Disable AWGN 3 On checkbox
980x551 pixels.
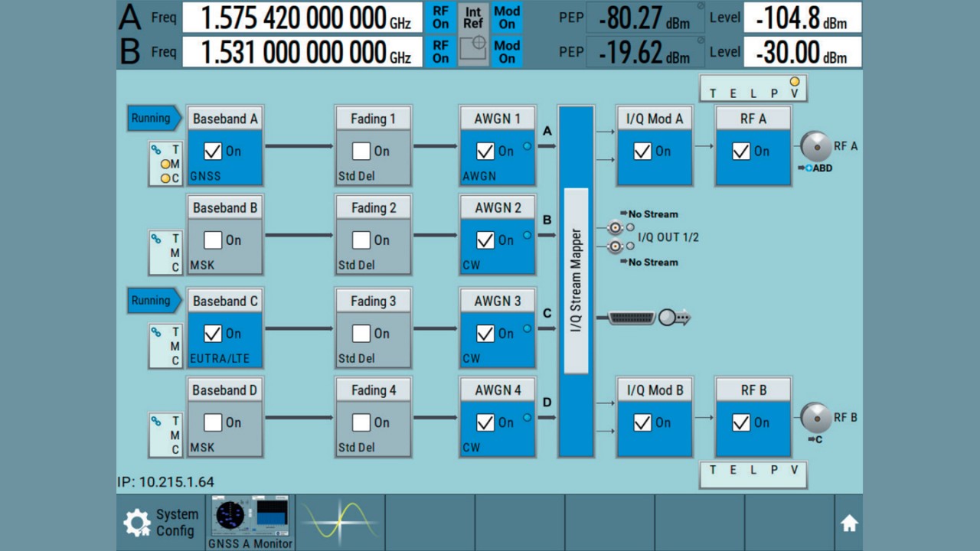(x=485, y=334)
